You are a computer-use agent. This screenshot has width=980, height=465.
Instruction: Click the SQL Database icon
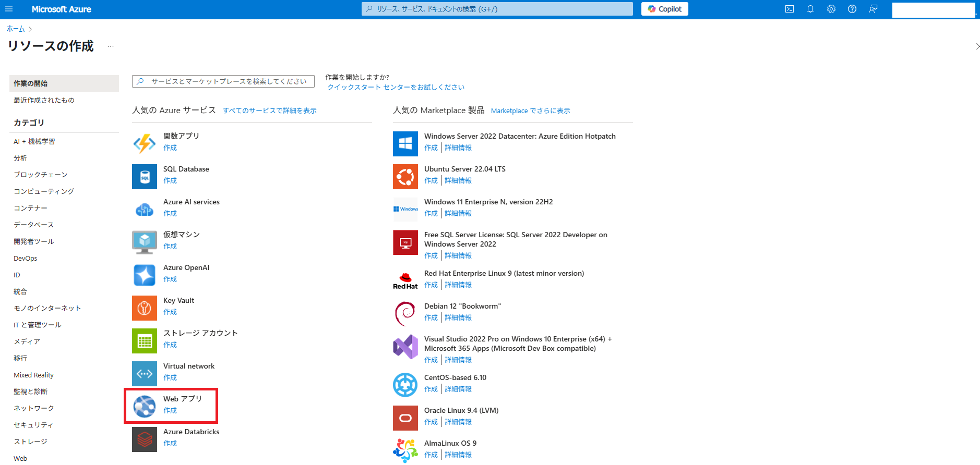145,176
